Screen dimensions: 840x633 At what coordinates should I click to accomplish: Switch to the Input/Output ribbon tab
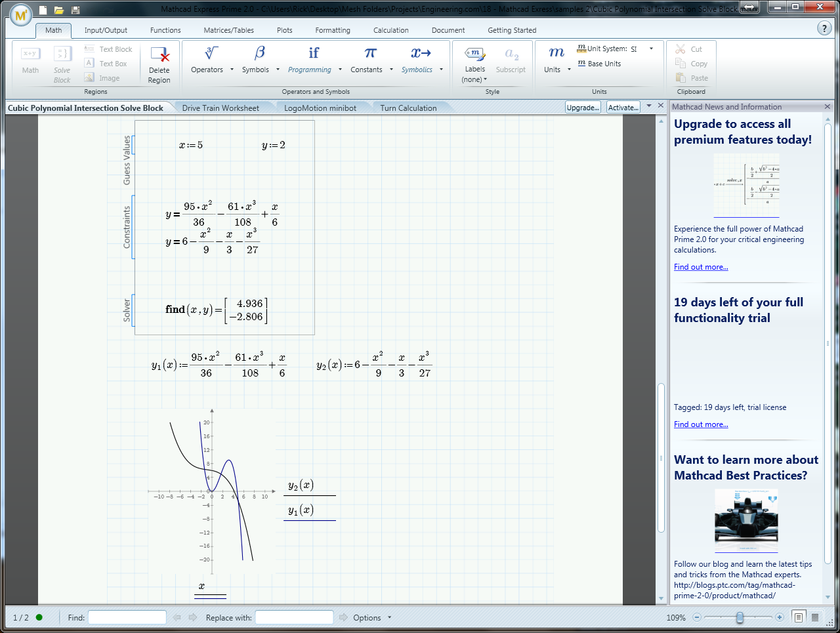tap(106, 30)
